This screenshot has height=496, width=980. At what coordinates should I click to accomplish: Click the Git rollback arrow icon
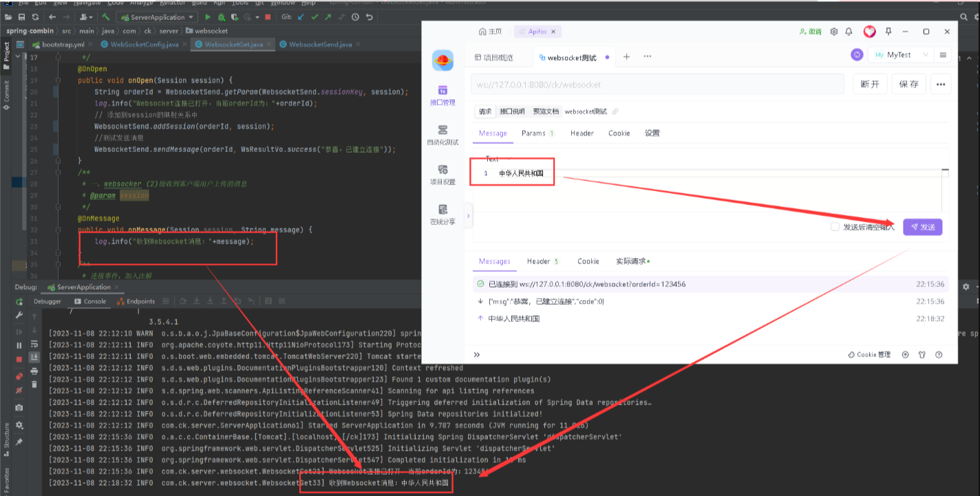[369, 17]
